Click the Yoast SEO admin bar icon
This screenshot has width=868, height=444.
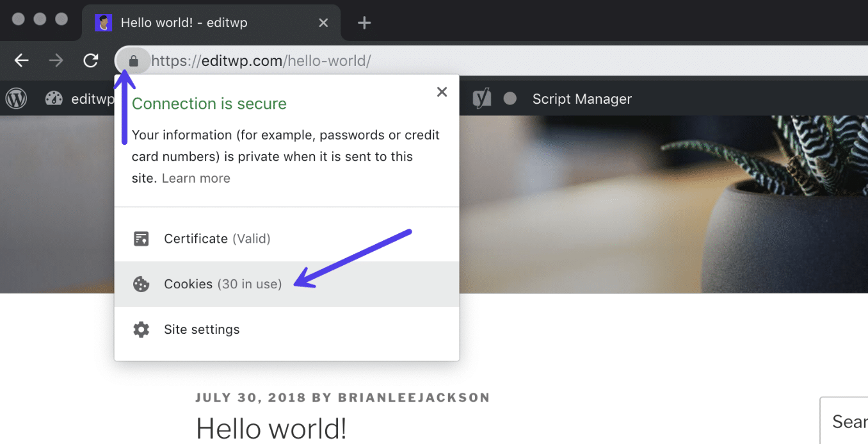481,99
